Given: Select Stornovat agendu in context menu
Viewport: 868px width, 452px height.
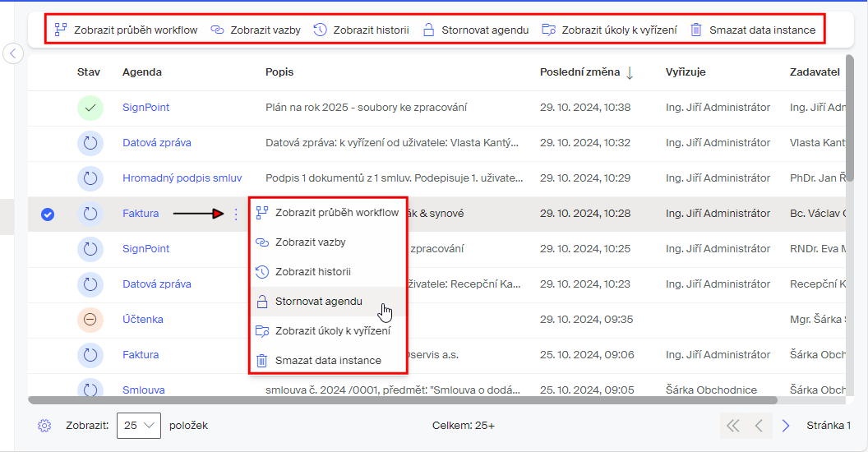Looking at the screenshot, I should point(318,302).
